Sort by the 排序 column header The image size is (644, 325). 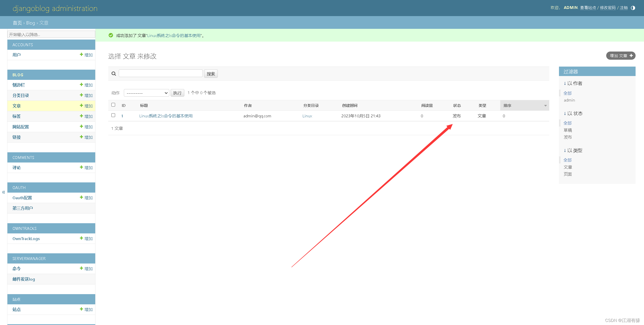point(507,106)
